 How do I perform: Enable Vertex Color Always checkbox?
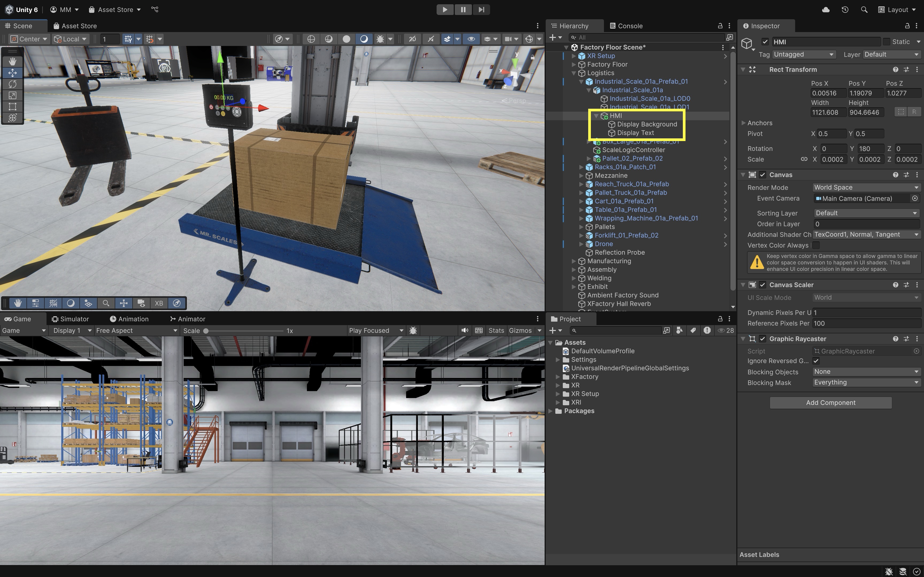pyautogui.click(x=815, y=245)
